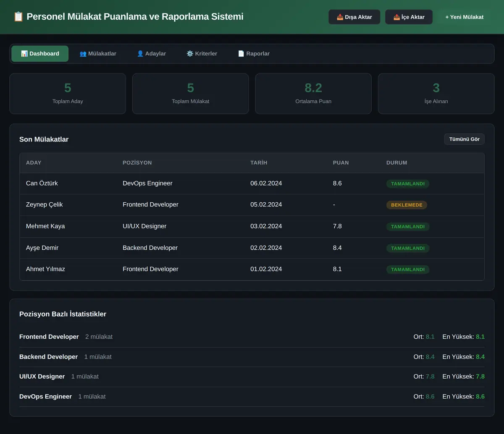Click the DURUM column header
Screen dimensions: 504x434
tap(396, 163)
